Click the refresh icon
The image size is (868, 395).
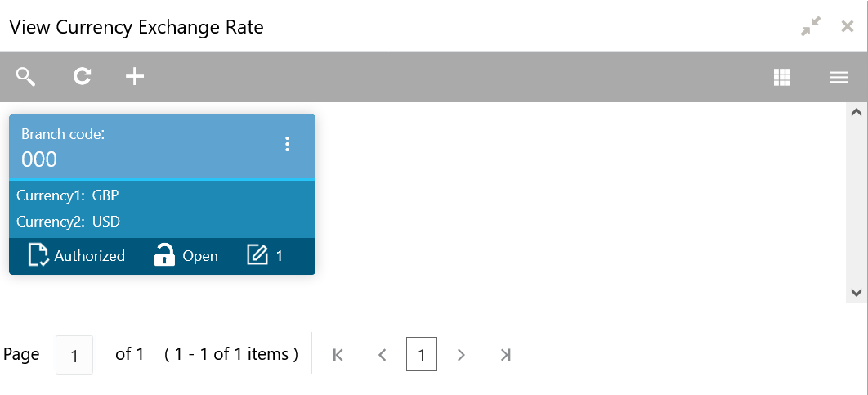pyautogui.click(x=82, y=77)
